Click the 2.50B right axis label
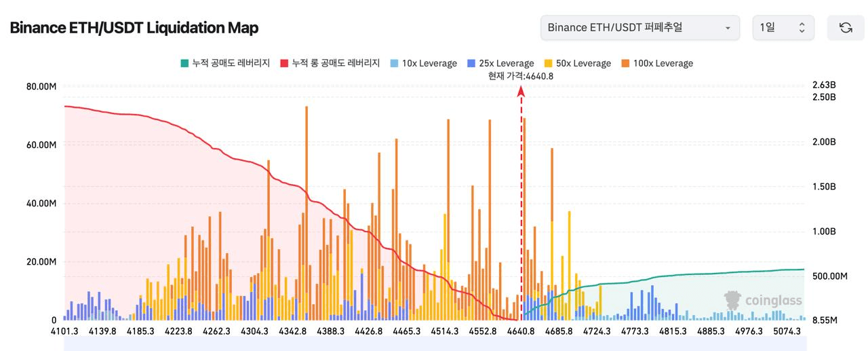 click(x=824, y=97)
